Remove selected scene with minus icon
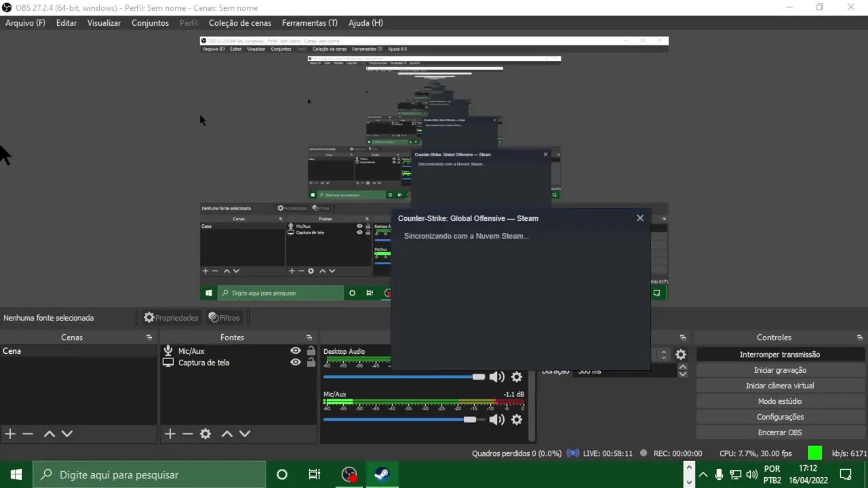Viewport: 868px width, 488px height. click(28, 434)
